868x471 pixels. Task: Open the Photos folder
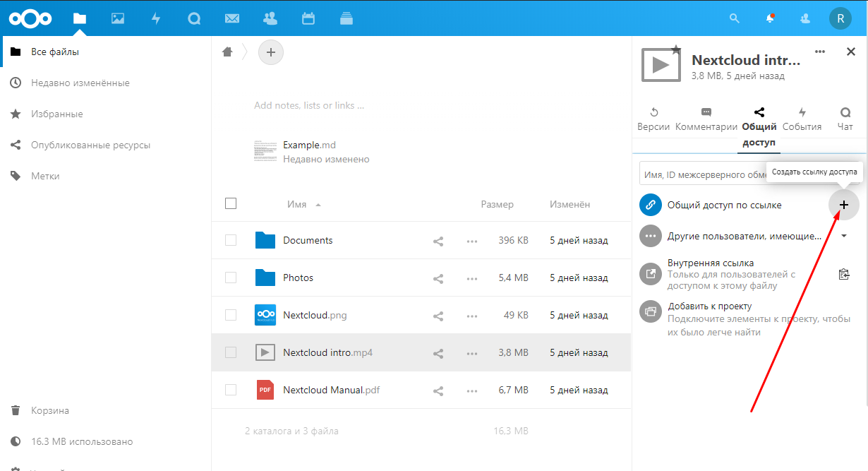coord(298,278)
